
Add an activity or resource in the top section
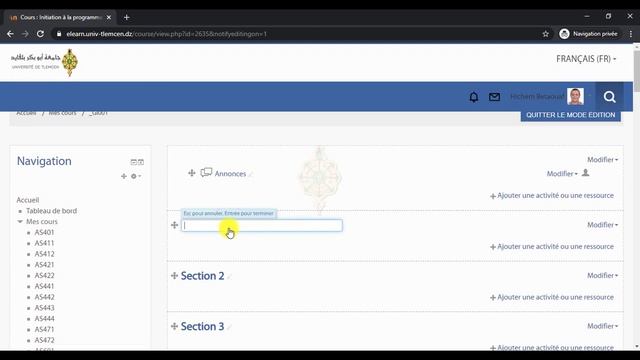(551, 196)
